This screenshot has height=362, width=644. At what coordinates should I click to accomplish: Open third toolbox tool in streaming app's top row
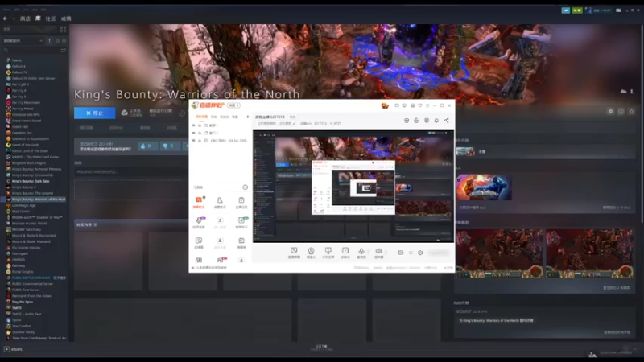point(241,202)
